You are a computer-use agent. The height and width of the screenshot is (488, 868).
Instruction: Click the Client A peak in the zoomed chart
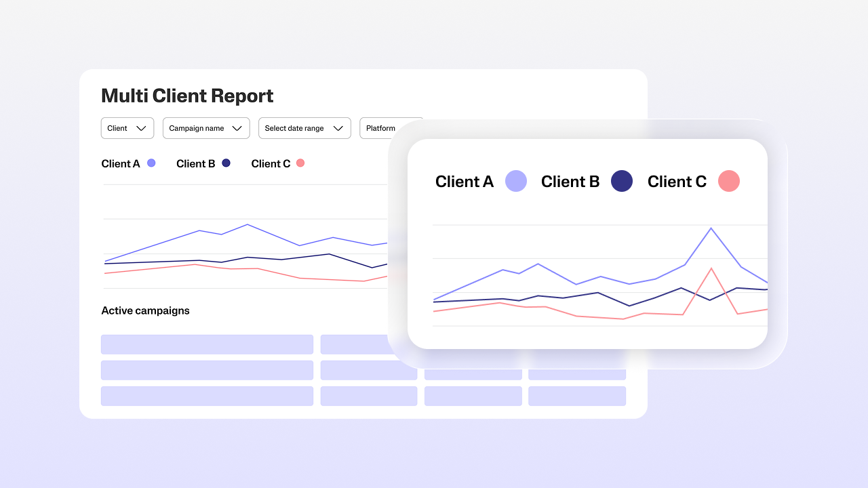tap(711, 228)
